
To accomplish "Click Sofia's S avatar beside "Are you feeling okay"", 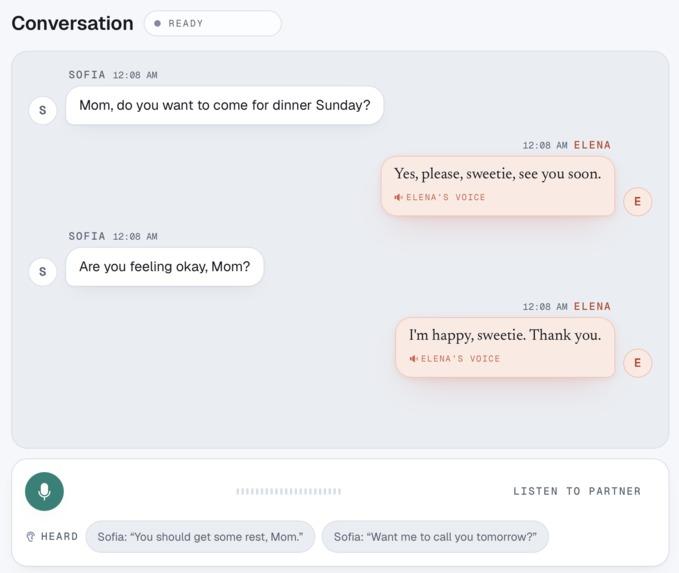I will (x=42, y=272).
